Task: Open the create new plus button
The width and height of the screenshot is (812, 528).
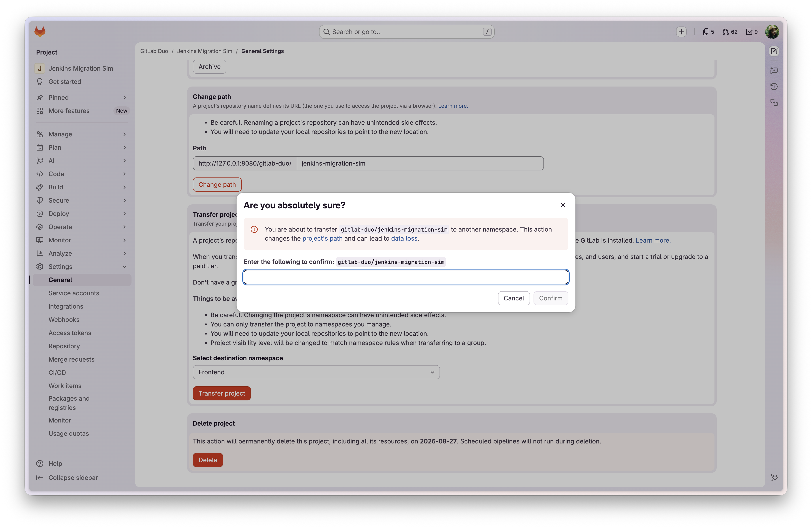Action: click(681, 32)
